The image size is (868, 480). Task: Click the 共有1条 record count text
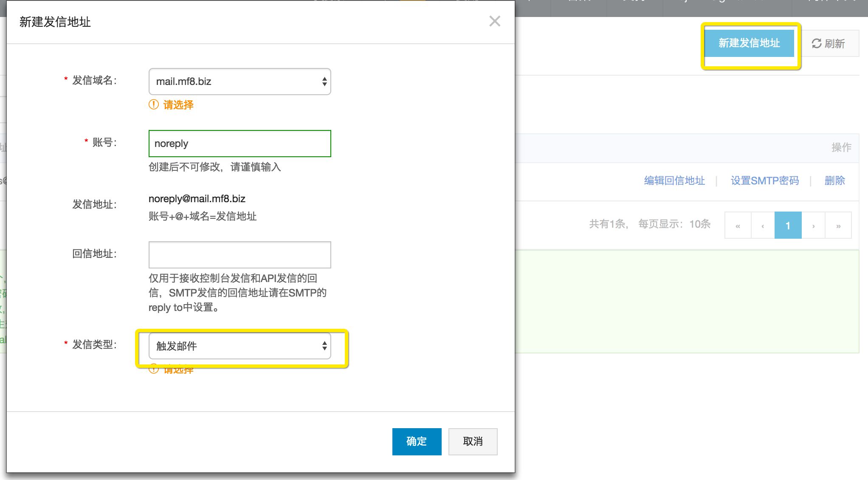point(607,224)
